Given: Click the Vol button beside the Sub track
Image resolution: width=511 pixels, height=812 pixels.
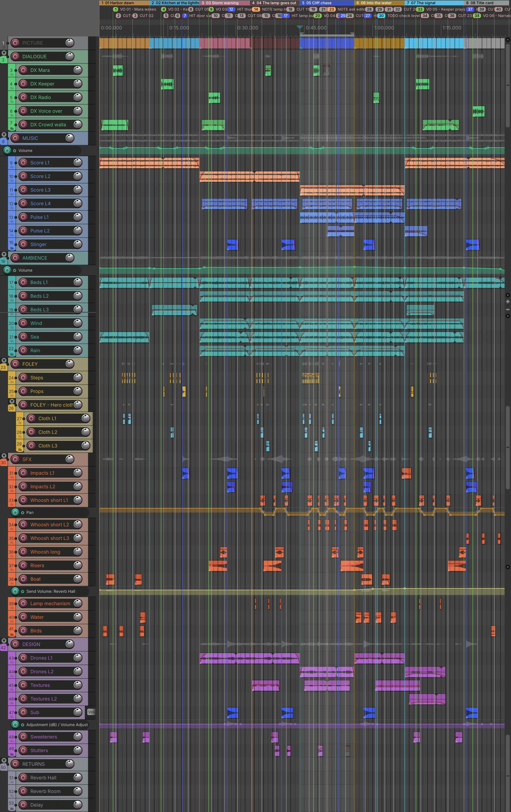Looking at the screenshot, I should point(91,712).
